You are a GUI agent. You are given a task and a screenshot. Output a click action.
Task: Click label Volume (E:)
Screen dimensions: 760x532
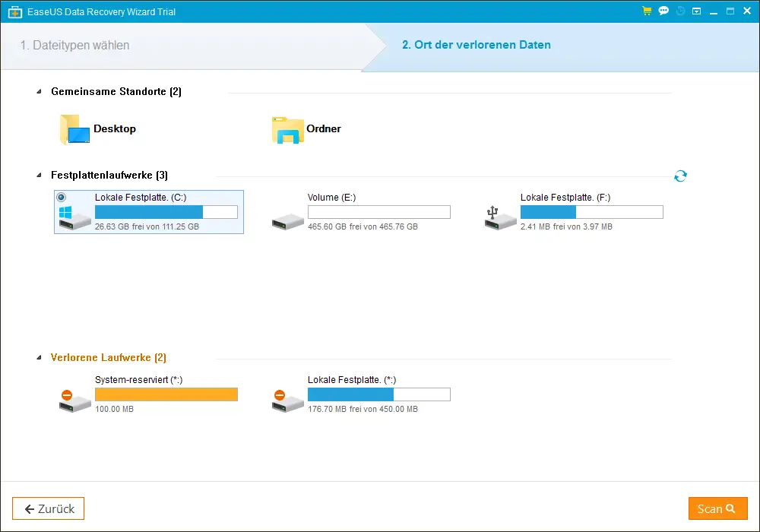point(331,197)
